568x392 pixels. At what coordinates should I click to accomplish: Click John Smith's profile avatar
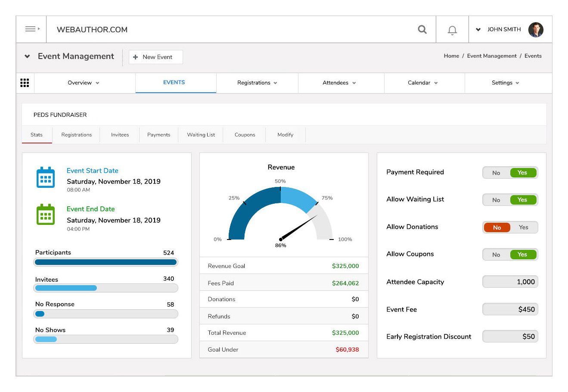pyautogui.click(x=536, y=30)
